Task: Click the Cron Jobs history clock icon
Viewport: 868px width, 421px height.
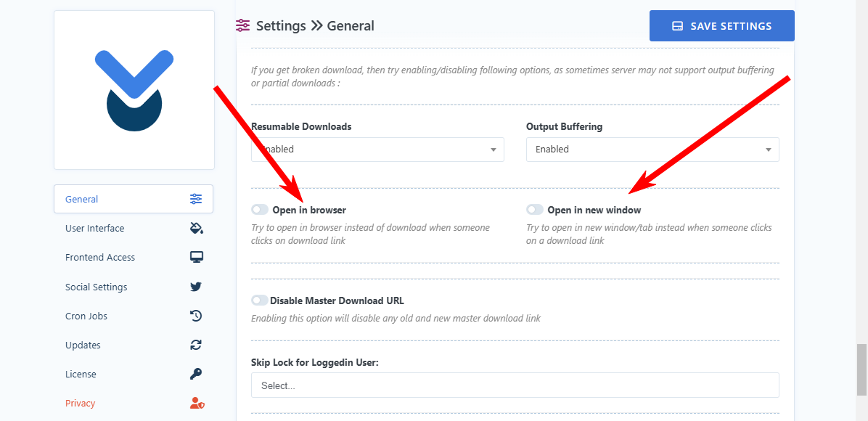Action: click(x=196, y=316)
